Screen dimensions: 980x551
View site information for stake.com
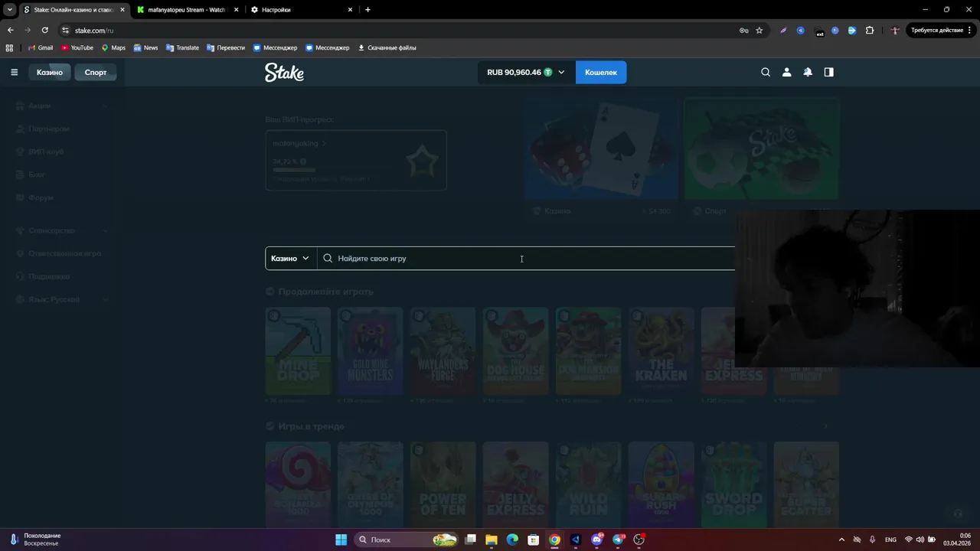[x=66, y=30]
